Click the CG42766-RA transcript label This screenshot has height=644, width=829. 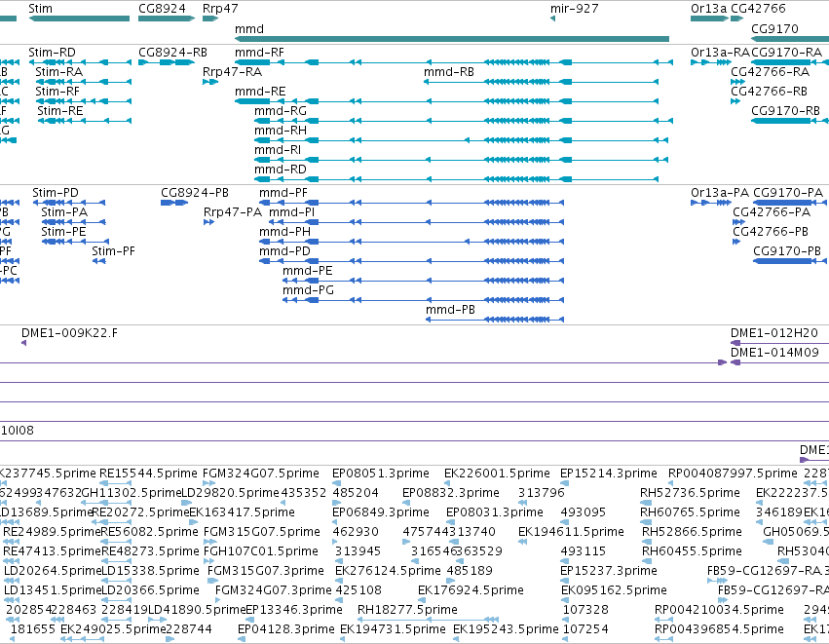click(770, 72)
